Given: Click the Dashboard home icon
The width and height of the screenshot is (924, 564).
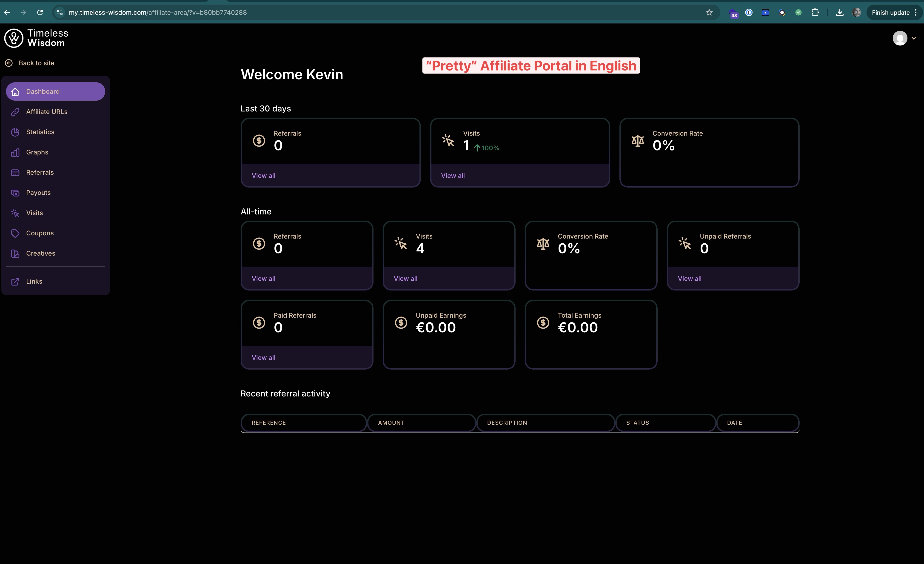Looking at the screenshot, I should click(x=15, y=91).
